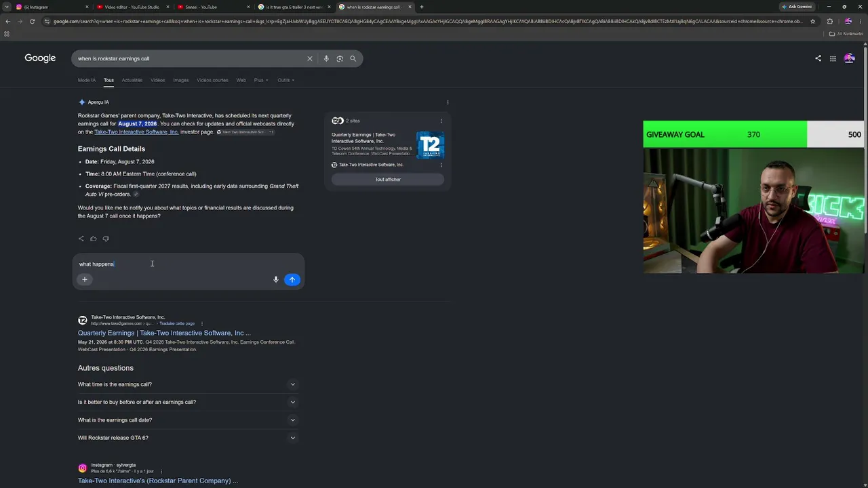Go back to the previous page
868x488 pixels.
(x=7, y=21)
